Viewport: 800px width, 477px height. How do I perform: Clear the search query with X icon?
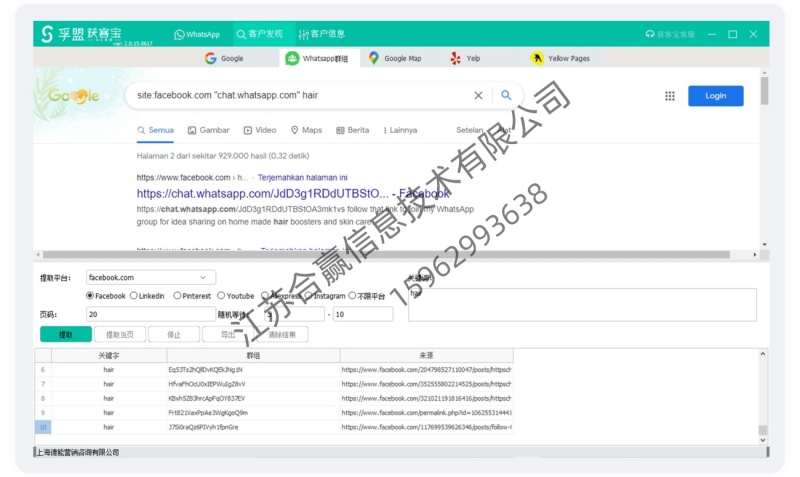coord(478,95)
